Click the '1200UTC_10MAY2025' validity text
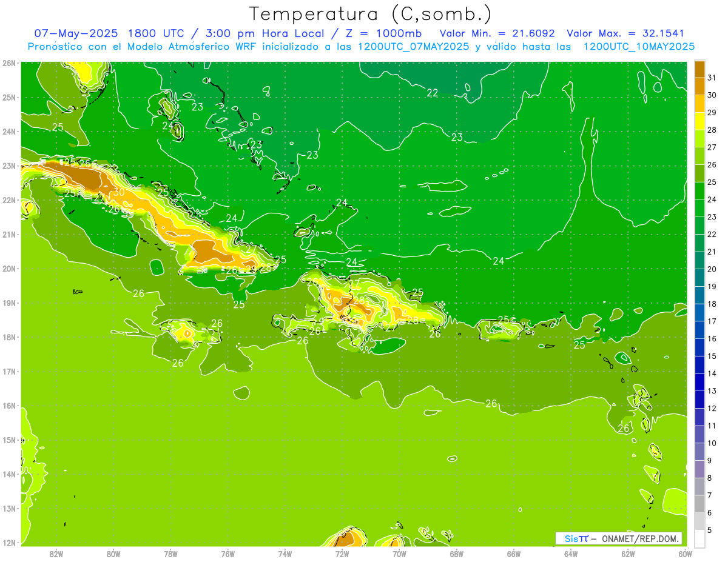 coord(639,47)
